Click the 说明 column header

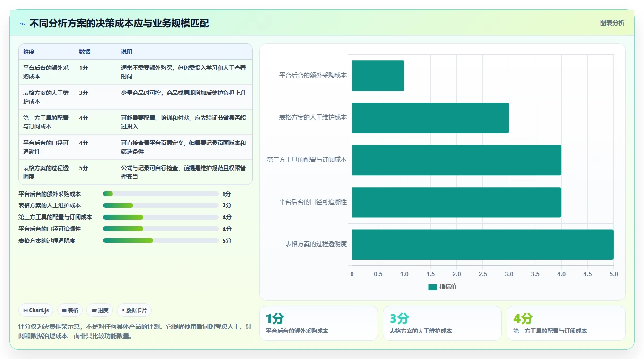127,52
